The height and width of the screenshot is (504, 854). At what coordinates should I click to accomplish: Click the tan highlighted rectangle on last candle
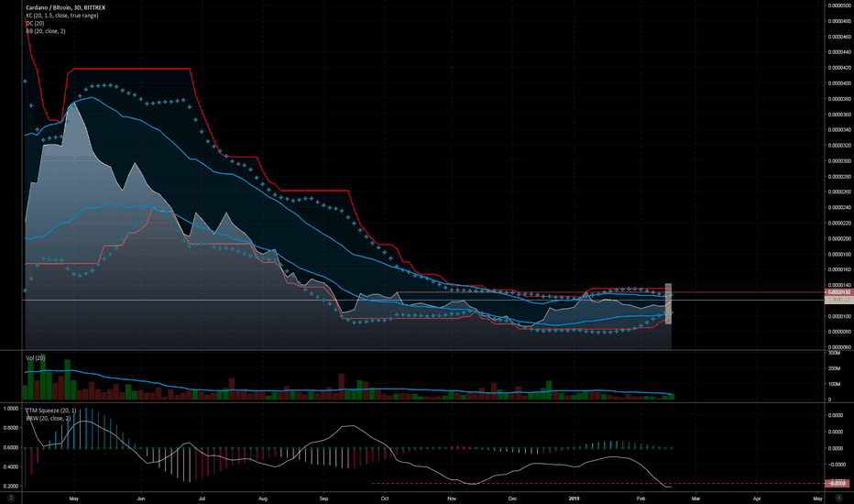(668, 303)
